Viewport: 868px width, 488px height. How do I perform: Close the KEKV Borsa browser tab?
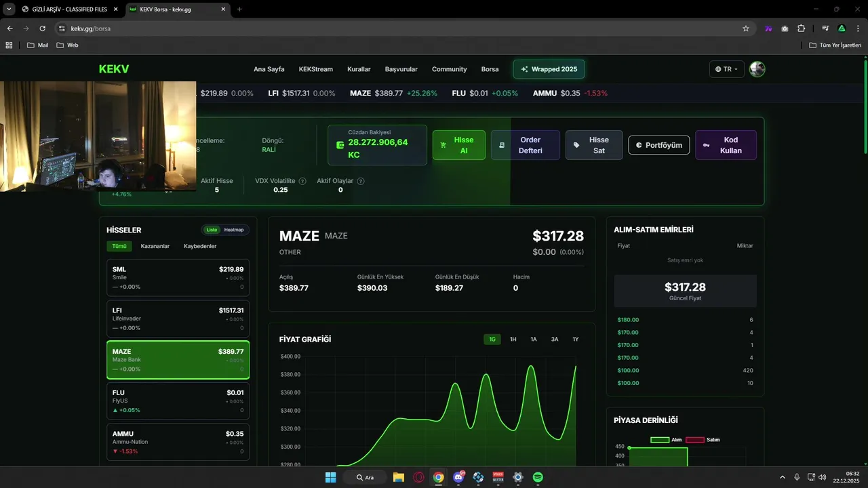coord(222,9)
